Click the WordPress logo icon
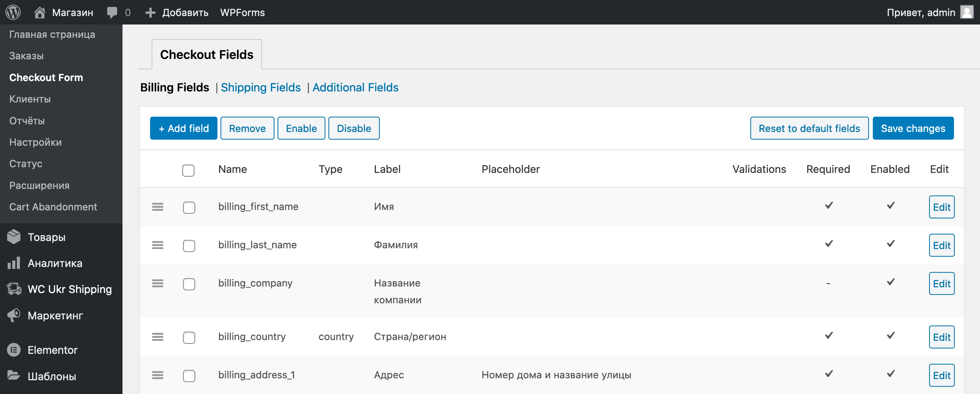 pyautogui.click(x=13, y=12)
